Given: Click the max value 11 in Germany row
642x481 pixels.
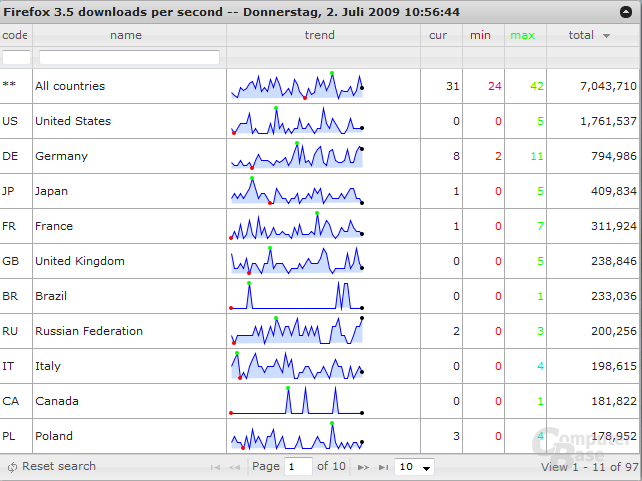Looking at the screenshot, I should 537,156.
